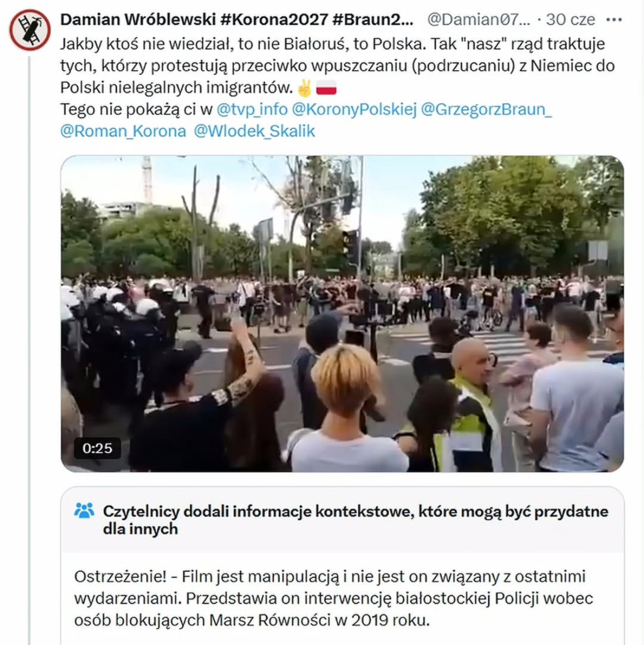Click the tweet body text
644x645 pixels.
(337, 66)
